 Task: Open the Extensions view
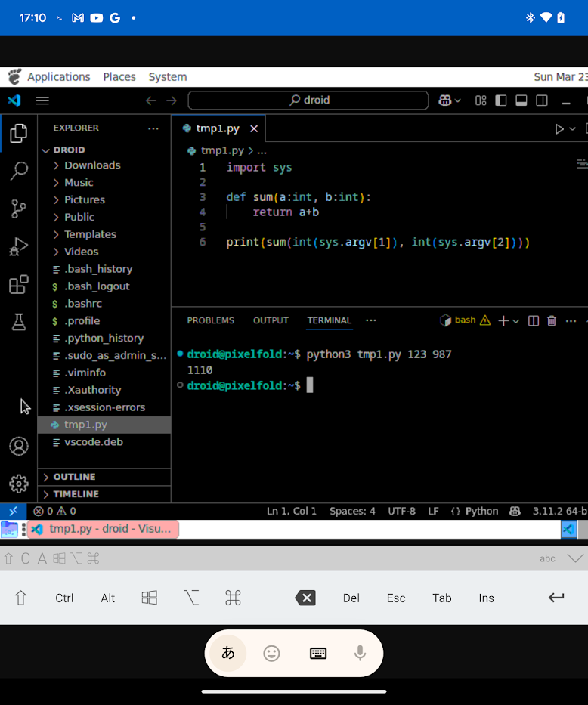18,284
